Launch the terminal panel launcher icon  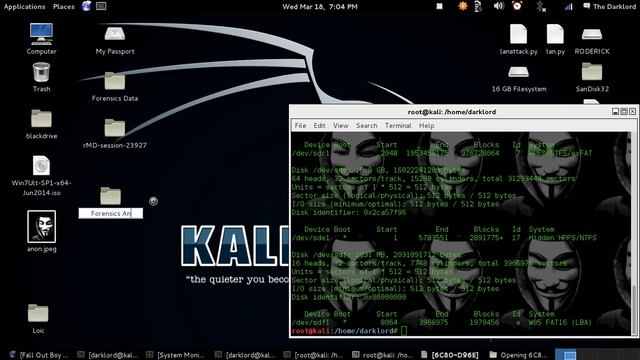pos(101,6)
